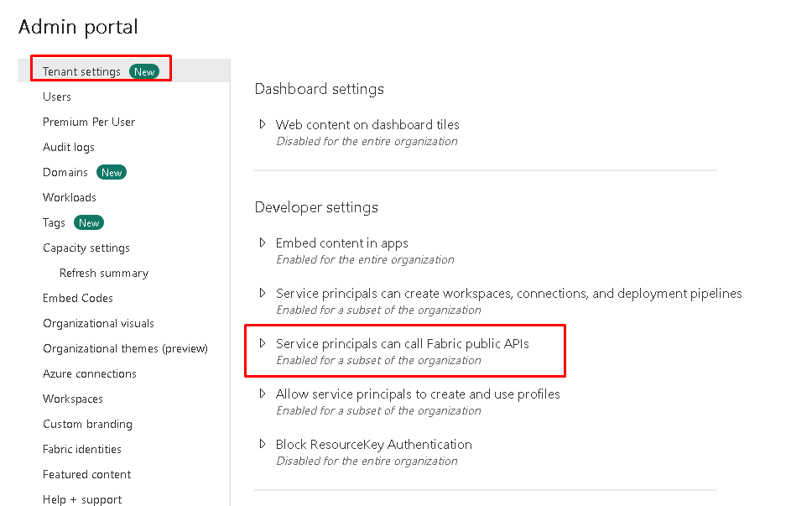Select Azure connections in sidebar
Viewport: 812px width, 506px height.
[x=90, y=373]
